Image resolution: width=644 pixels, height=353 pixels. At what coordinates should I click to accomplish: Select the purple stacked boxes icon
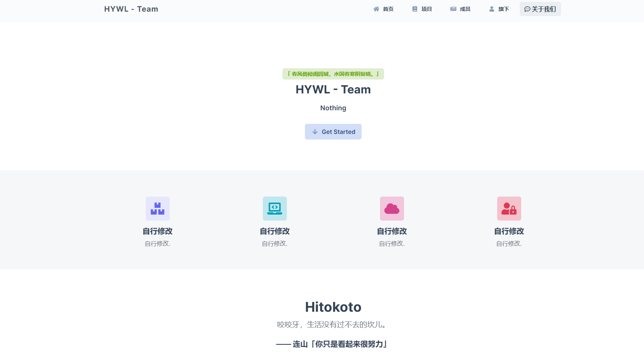click(x=157, y=209)
